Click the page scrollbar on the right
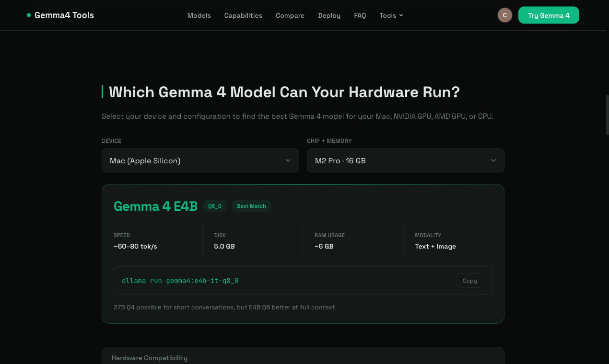609x364 pixels. [607, 115]
